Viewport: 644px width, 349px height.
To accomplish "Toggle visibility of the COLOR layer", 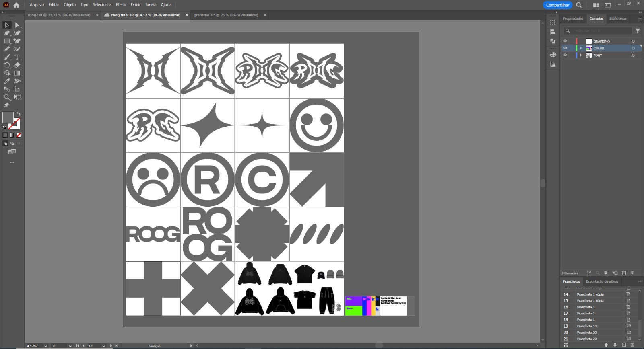I will 565,48.
